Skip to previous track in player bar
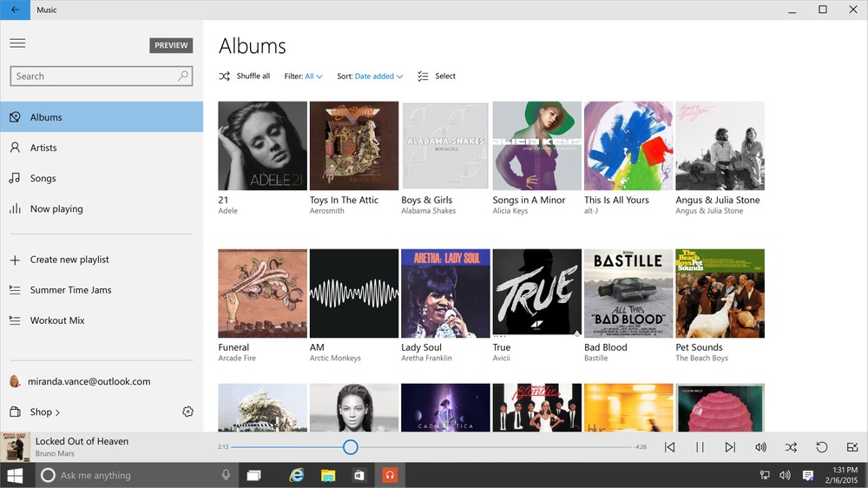The width and height of the screenshot is (868, 488). [x=669, y=447]
